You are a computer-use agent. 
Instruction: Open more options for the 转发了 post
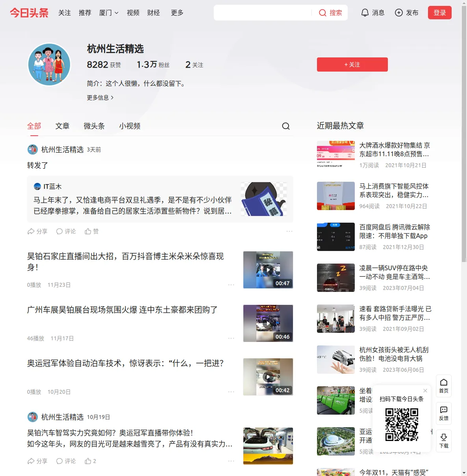(289, 231)
